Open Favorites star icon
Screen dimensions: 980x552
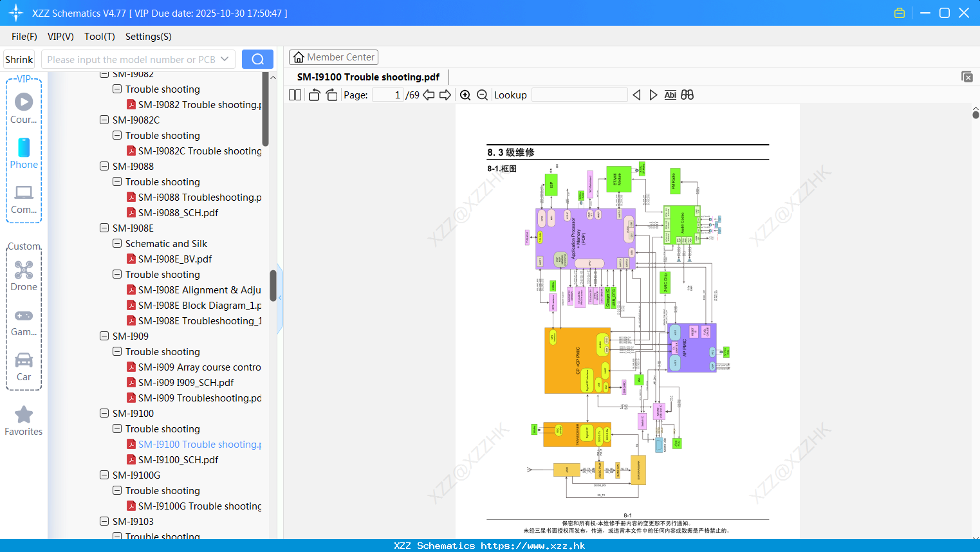(24, 414)
